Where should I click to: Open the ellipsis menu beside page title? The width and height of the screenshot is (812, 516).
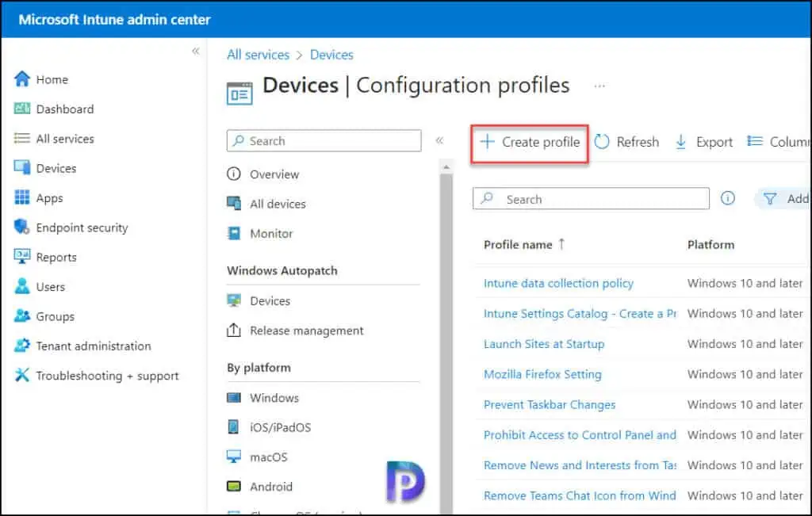pos(599,86)
